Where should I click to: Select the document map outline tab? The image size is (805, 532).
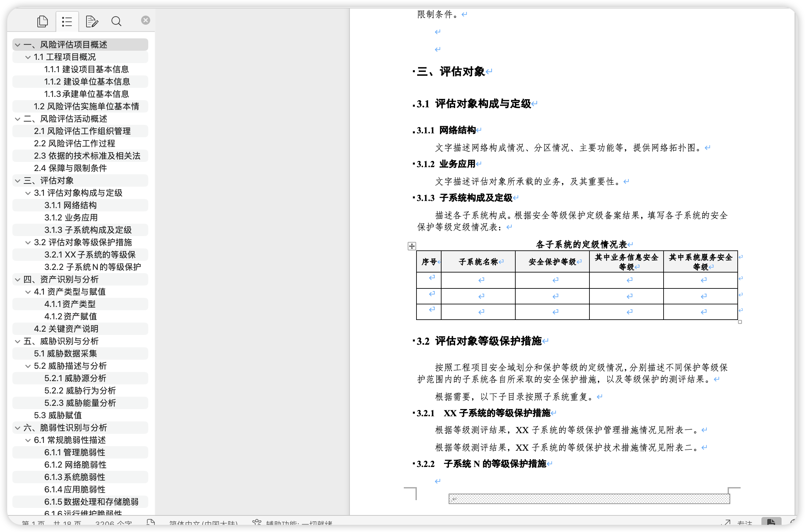tap(67, 22)
